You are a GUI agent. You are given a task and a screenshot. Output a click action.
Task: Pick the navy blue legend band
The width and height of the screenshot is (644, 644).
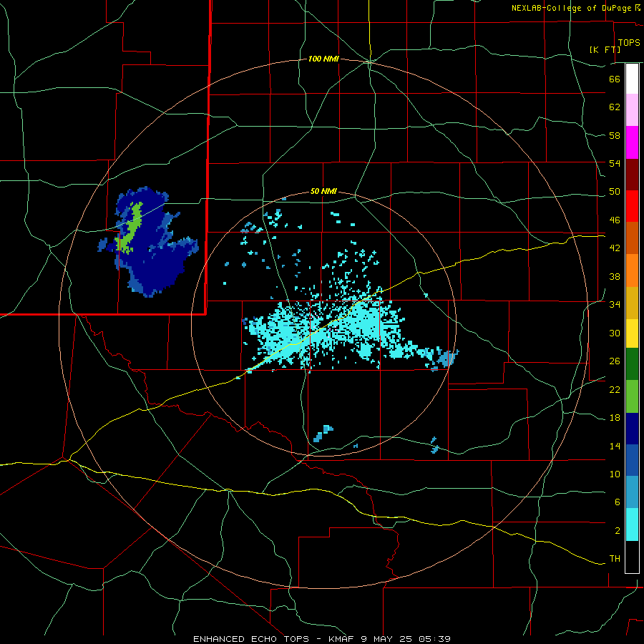point(632,429)
